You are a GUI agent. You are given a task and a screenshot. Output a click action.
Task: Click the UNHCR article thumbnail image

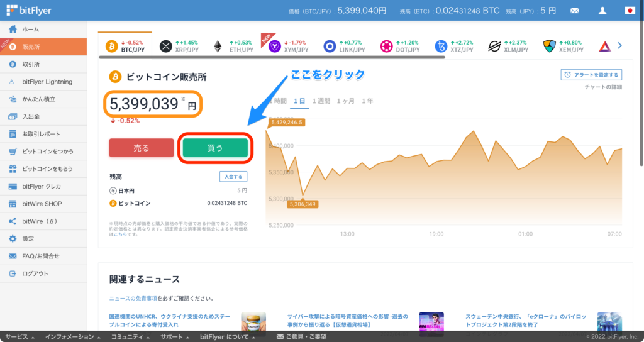pyautogui.click(x=253, y=321)
